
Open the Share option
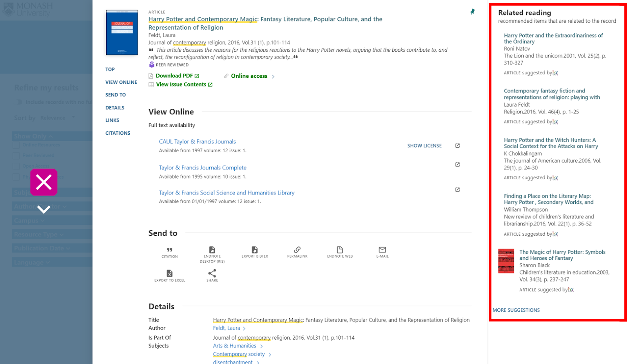coord(212,276)
